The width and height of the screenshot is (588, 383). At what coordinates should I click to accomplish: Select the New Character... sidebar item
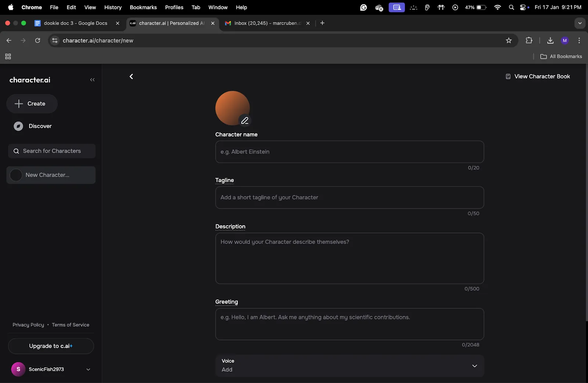click(x=51, y=175)
